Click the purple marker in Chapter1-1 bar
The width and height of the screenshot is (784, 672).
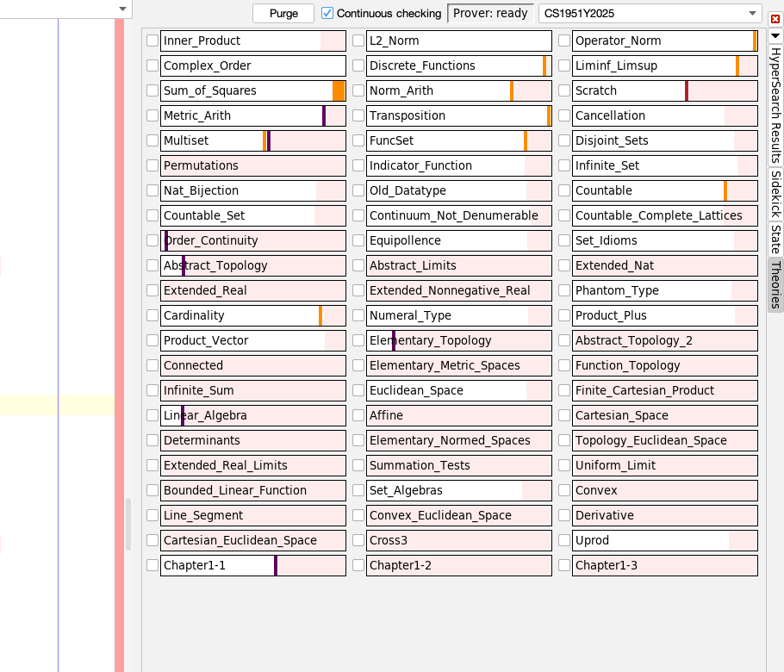276,565
